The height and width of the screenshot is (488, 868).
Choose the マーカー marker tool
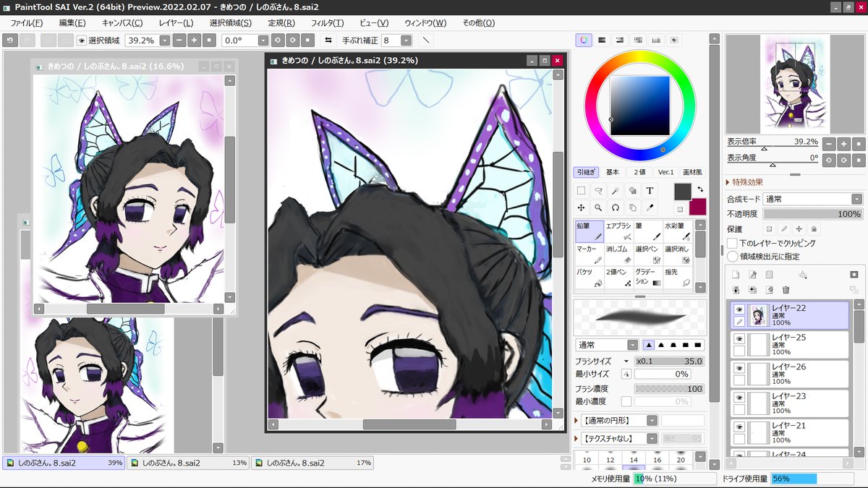tap(589, 254)
